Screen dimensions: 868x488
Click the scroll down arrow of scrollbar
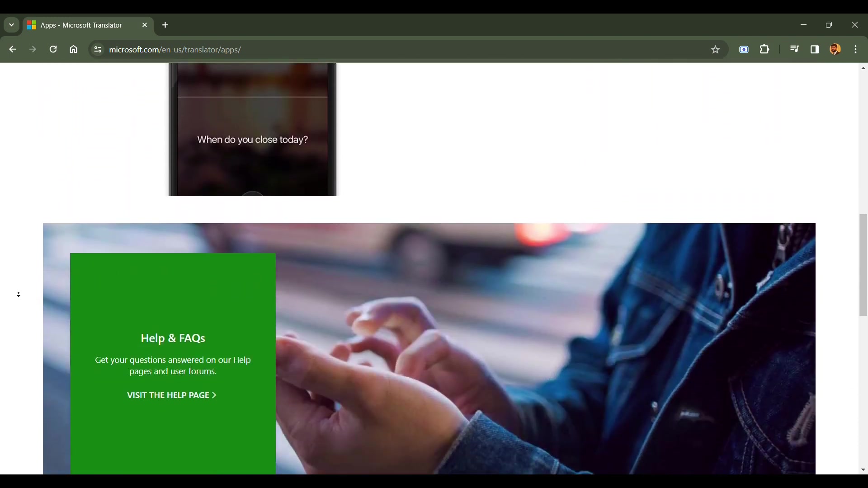pos(863,470)
